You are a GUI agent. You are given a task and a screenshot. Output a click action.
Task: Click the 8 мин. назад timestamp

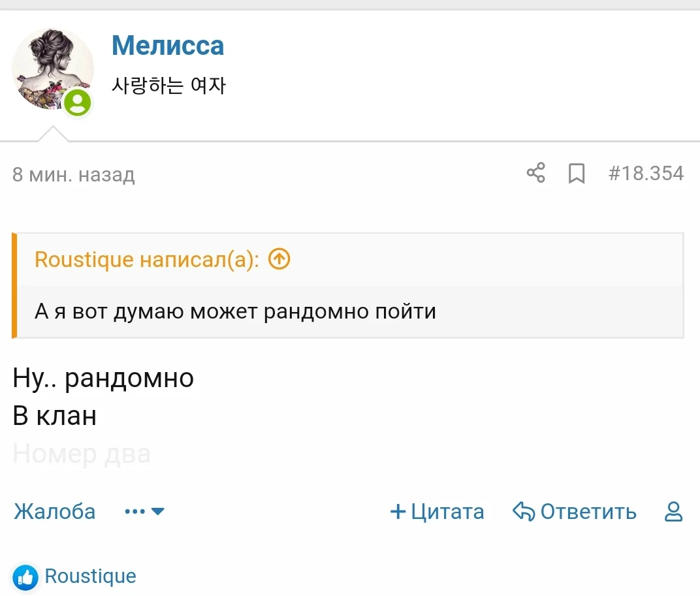pos(73,174)
